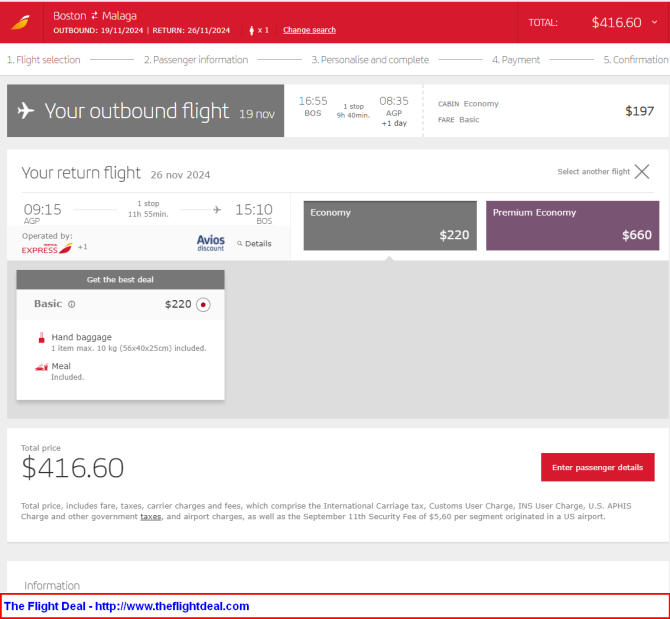The height and width of the screenshot is (619, 670).
Task: Click the airplane icon beside Your outbound flight
Action: pos(26,110)
